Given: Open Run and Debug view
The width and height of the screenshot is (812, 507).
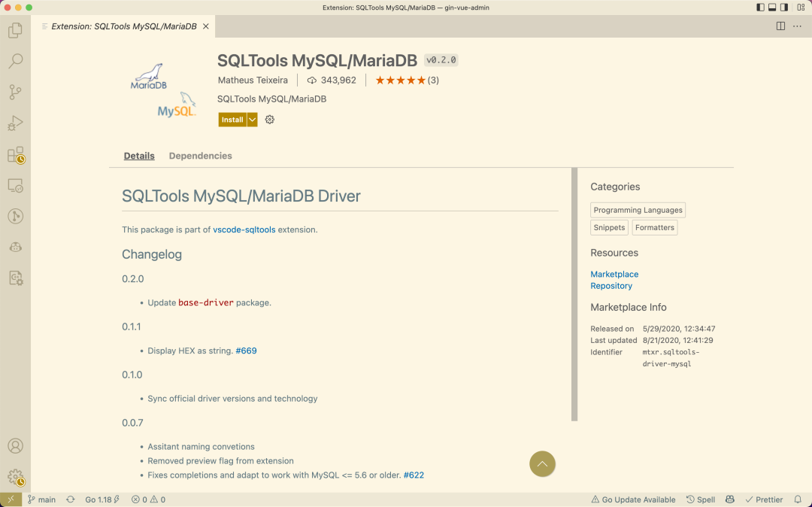Looking at the screenshot, I should (x=15, y=123).
